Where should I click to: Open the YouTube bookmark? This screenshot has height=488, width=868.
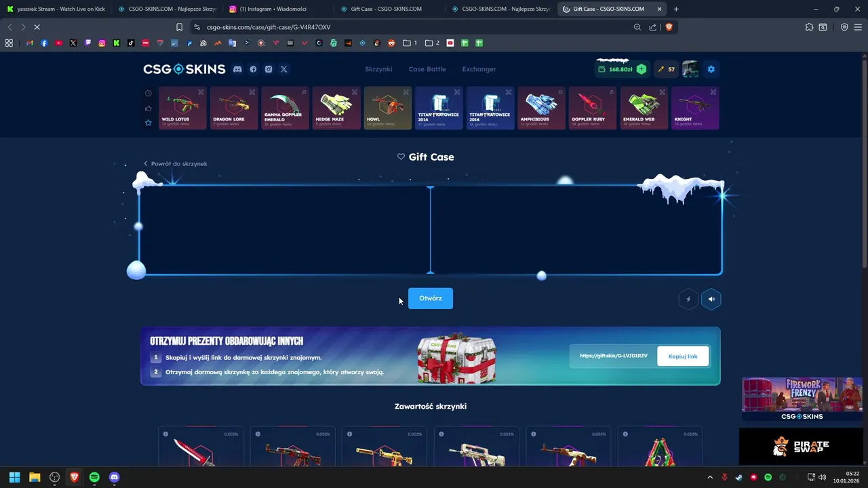point(59,43)
